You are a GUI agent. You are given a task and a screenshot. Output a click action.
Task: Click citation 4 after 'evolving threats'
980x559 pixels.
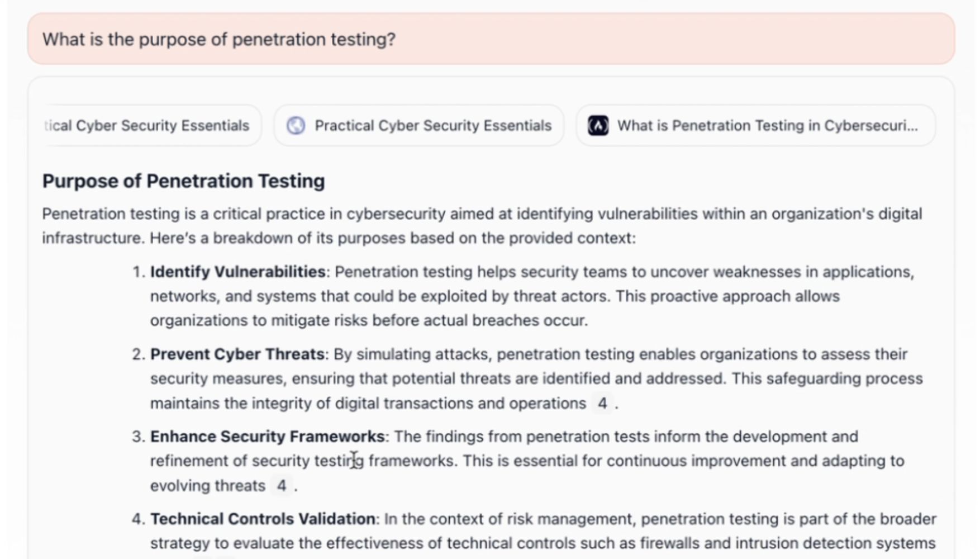coord(282,485)
